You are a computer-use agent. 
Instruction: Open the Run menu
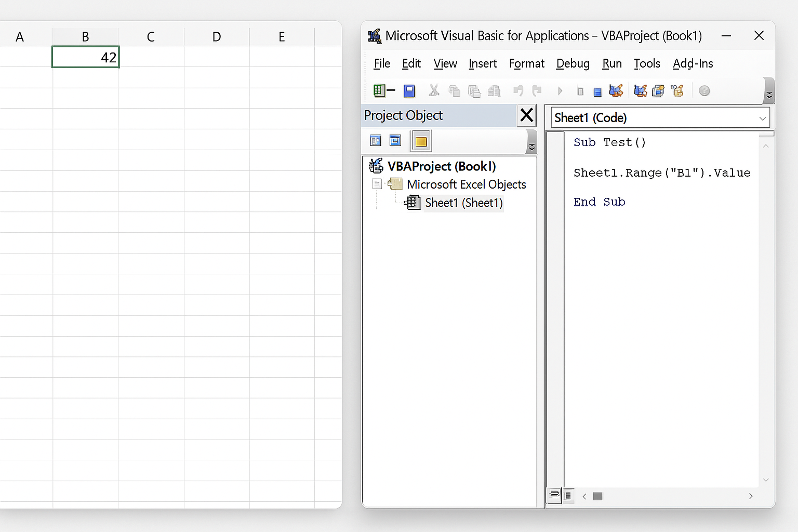click(x=612, y=63)
